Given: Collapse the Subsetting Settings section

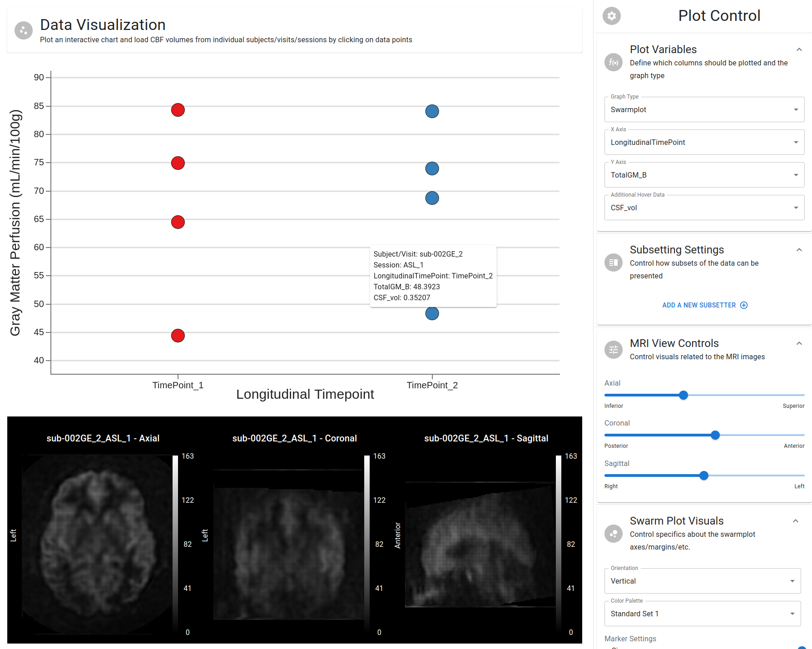Looking at the screenshot, I should (799, 250).
